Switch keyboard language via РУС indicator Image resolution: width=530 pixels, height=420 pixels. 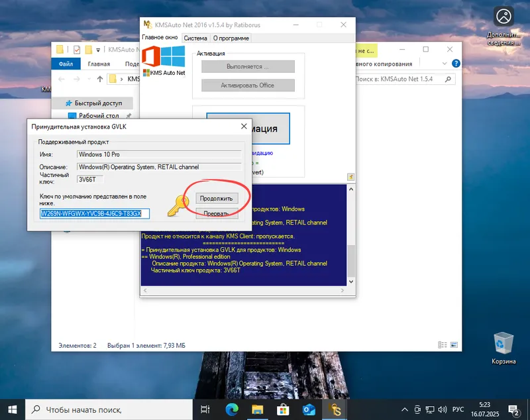(x=458, y=409)
